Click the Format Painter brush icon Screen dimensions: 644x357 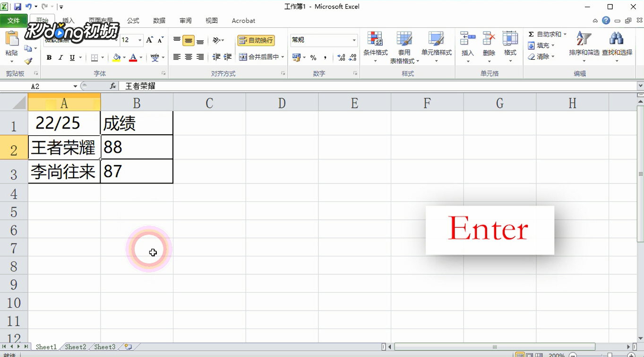click(x=28, y=61)
